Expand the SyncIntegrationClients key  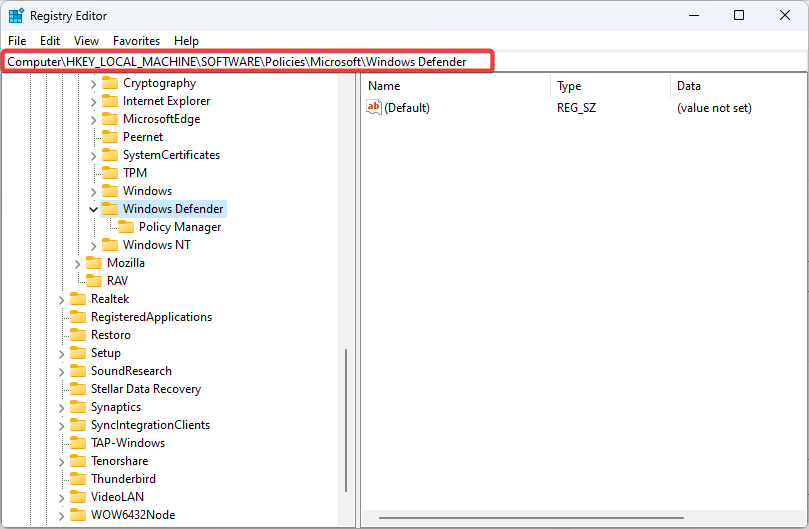point(61,426)
